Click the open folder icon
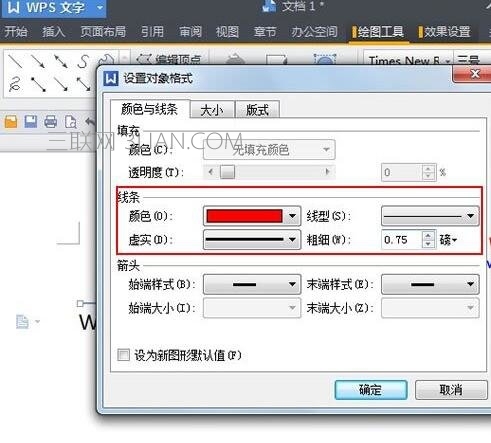 pos(11,122)
